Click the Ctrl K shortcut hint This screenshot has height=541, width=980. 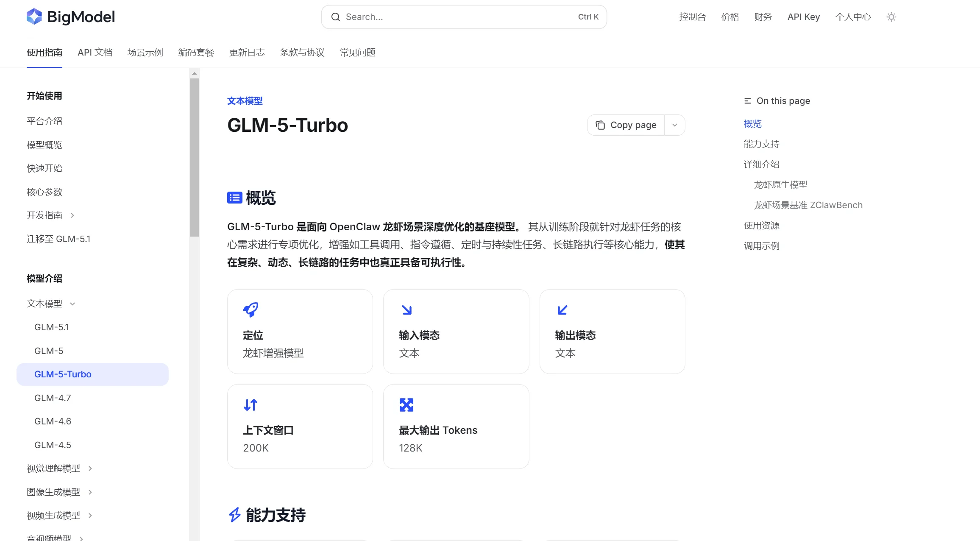coord(588,17)
